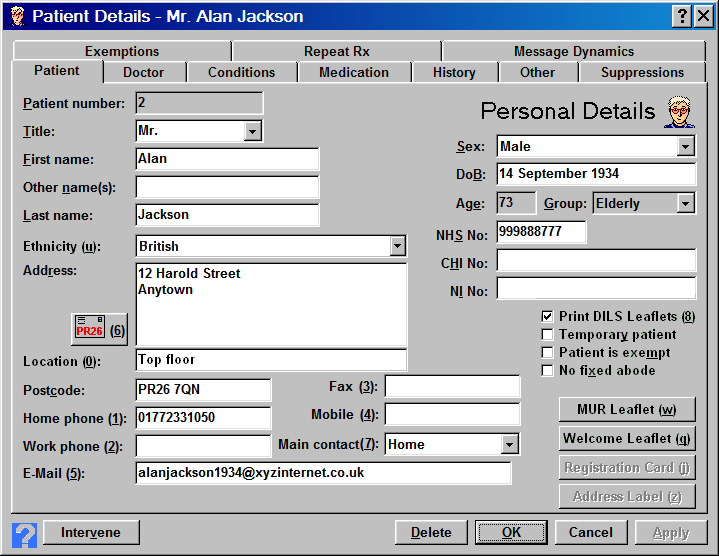Click the empty CHI No field
Image resolution: width=719 pixels, height=556 pixels.
(x=596, y=260)
